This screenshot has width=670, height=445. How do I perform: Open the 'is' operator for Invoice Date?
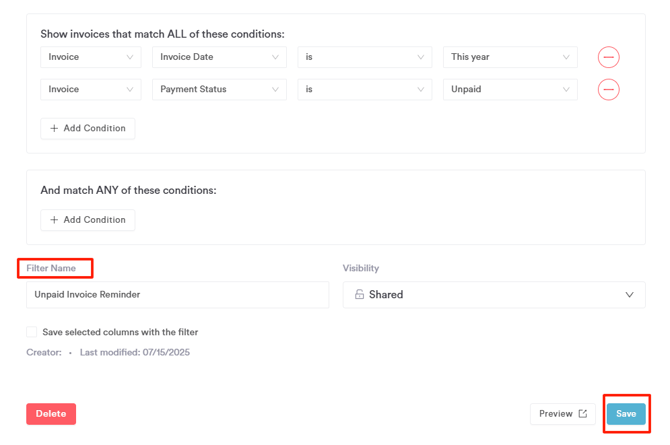[x=364, y=57]
